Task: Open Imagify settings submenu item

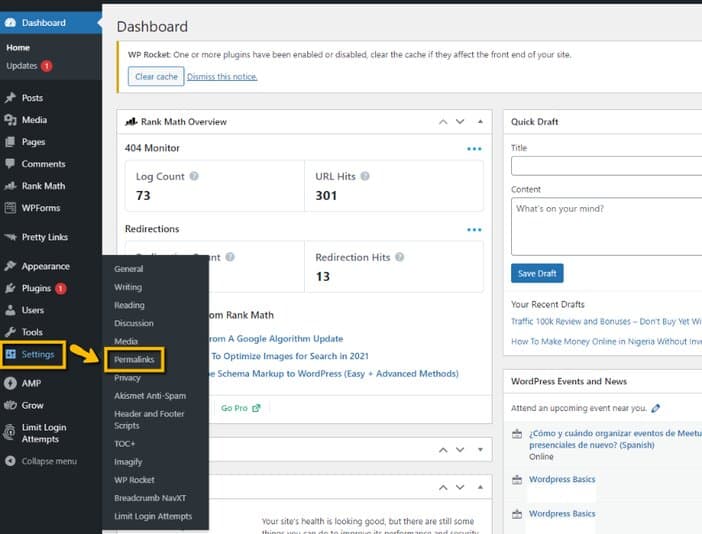Action: (128, 461)
